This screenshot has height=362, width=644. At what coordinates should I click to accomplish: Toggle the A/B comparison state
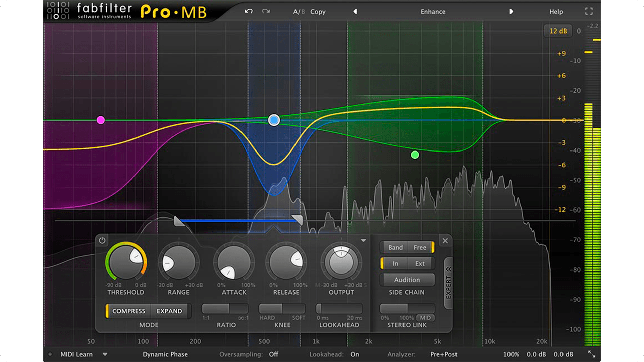[x=299, y=12]
